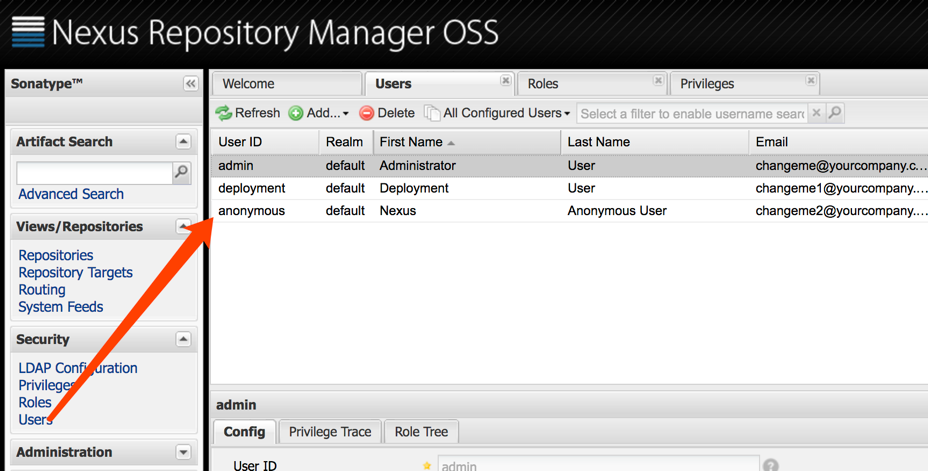Click the Refresh icon in users toolbar

click(x=224, y=113)
